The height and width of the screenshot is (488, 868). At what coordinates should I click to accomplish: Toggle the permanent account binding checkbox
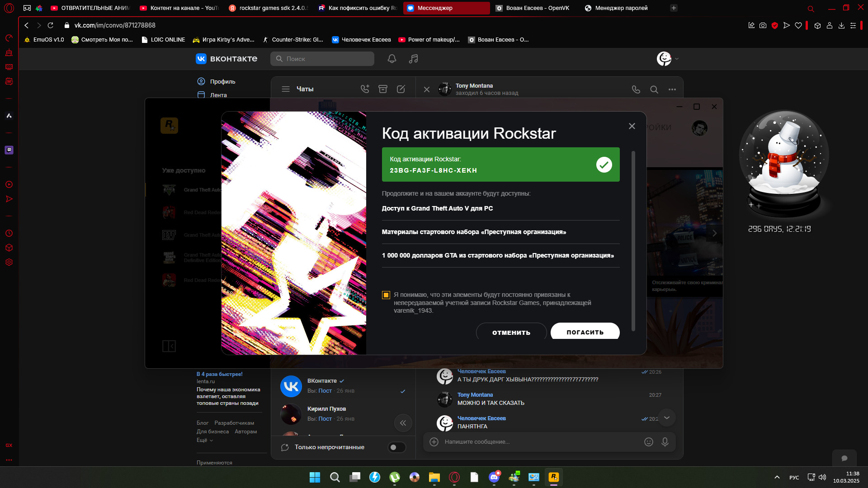click(x=386, y=295)
